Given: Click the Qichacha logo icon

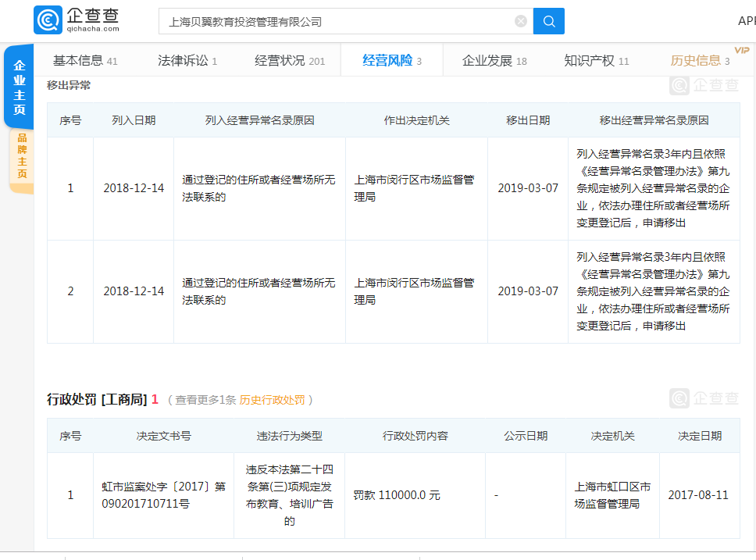Looking at the screenshot, I should coord(48,20).
